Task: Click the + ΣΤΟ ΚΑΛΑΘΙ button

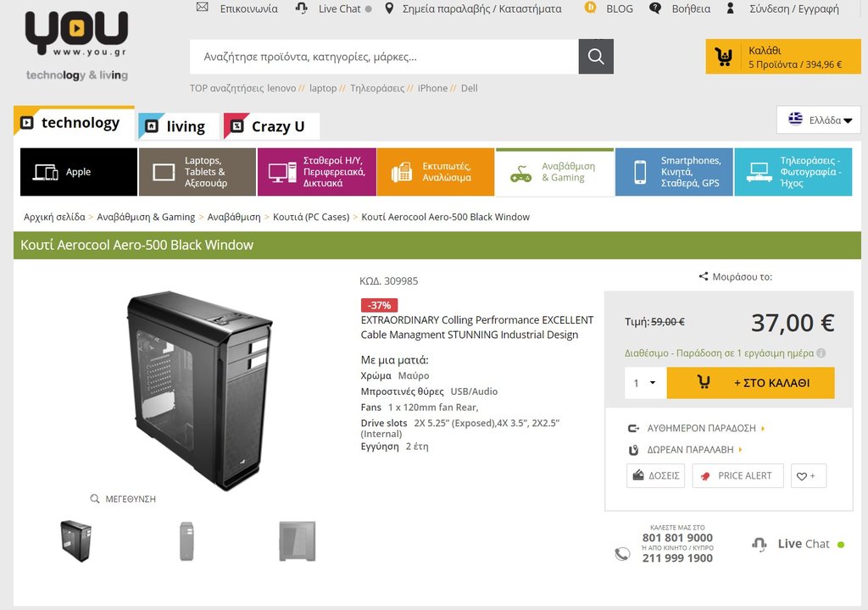Action: pyautogui.click(x=751, y=382)
